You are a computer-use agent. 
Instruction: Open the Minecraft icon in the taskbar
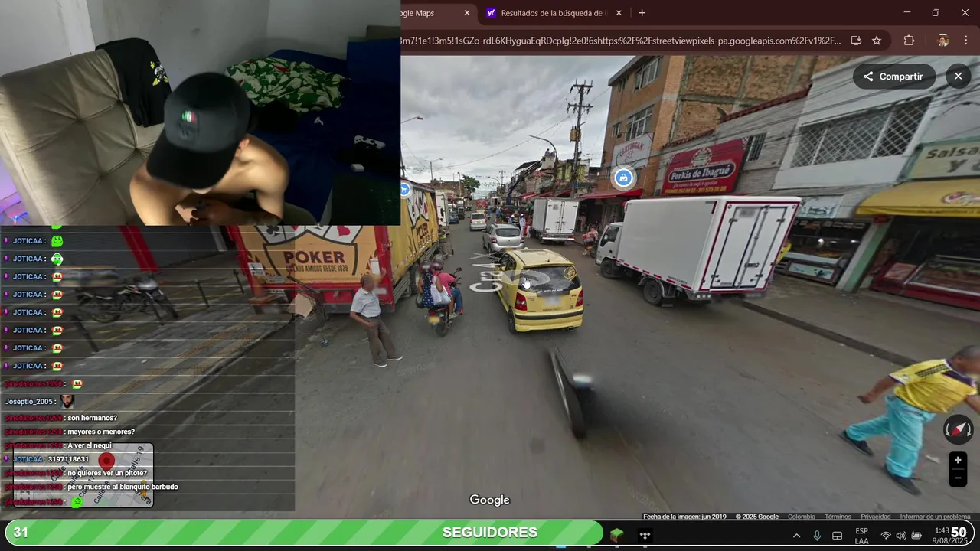click(617, 535)
